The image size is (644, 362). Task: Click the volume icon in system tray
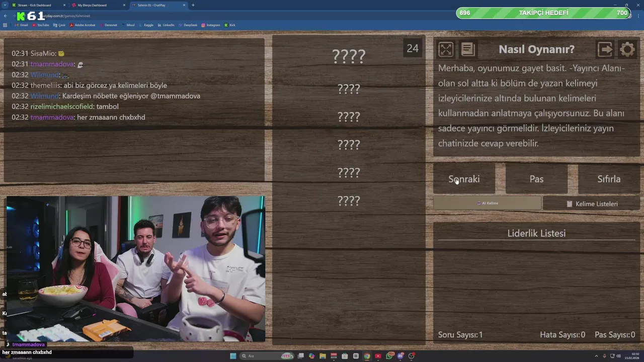[618, 356]
